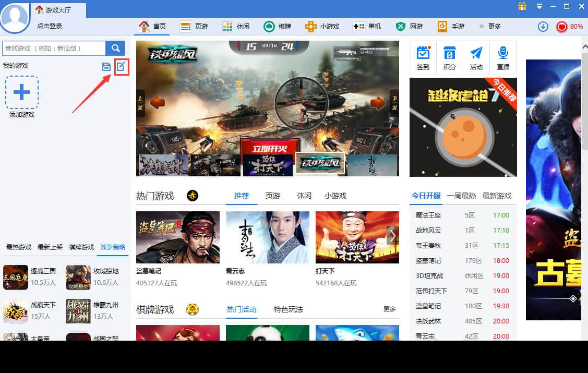Click 帝王春秋 31区 server row
Image resolution: width=588 pixels, height=373 pixels.
click(x=463, y=246)
